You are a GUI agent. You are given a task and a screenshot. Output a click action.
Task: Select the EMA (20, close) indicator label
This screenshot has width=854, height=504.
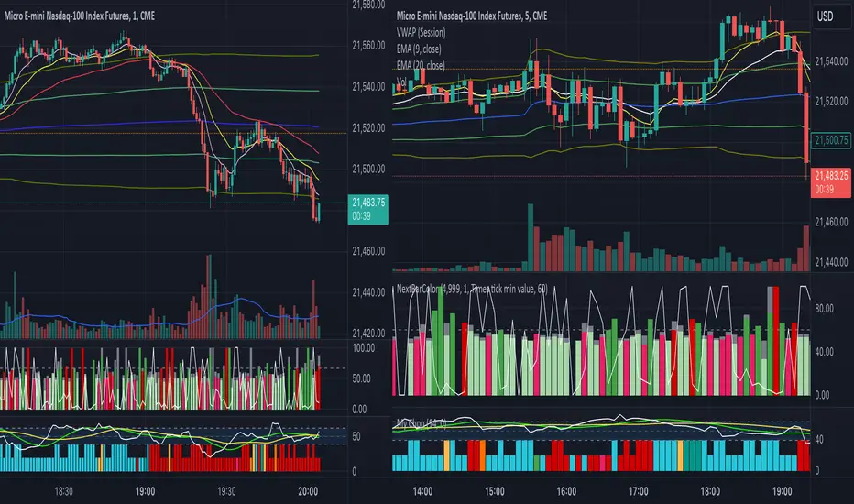[x=421, y=65]
